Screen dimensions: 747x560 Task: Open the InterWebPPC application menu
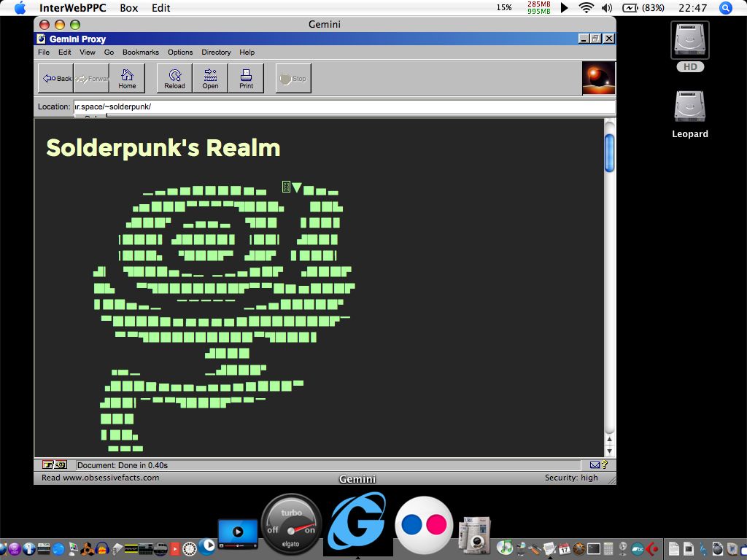click(72, 7)
